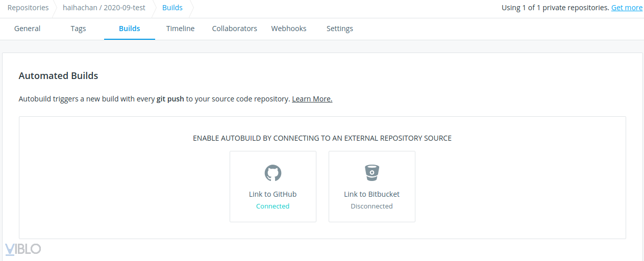This screenshot has width=644, height=261.
Task: Click the Bitbucket Disconnected status text
Action: (x=372, y=206)
